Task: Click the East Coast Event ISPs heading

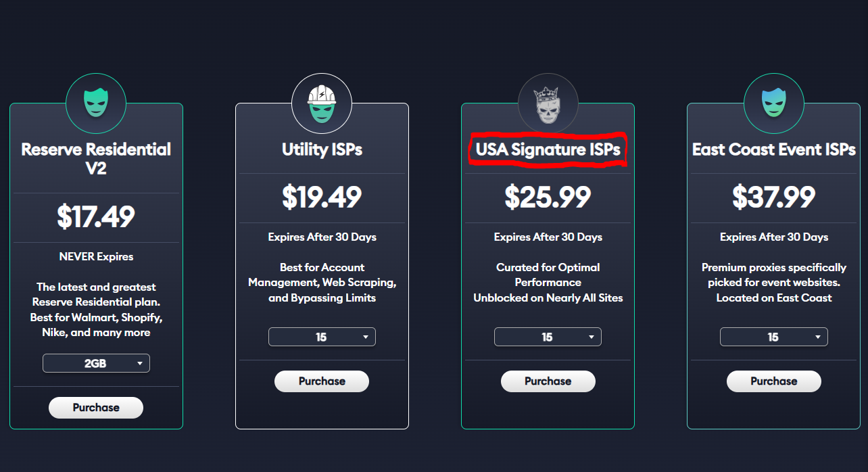Action: pos(773,149)
